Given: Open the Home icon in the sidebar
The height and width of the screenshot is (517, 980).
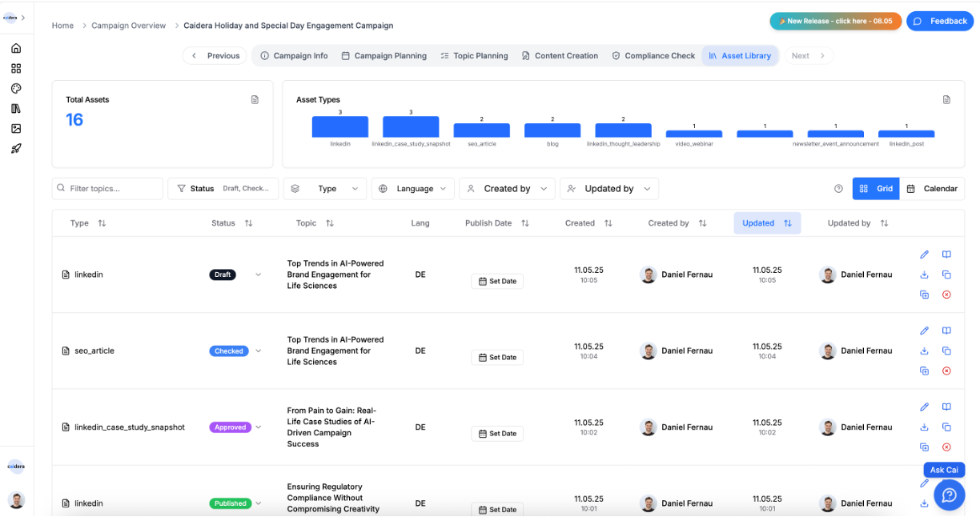Looking at the screenshot, I should click(16, 48).
